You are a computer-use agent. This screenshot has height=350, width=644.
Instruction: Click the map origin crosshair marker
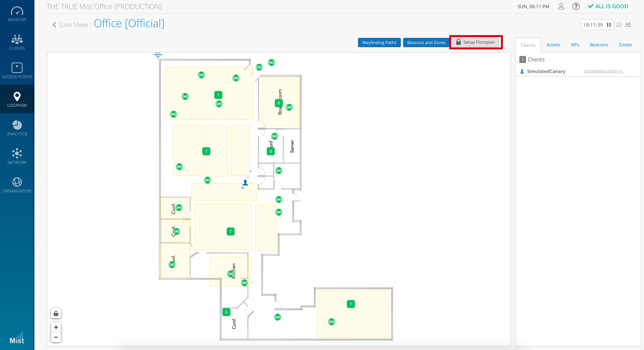[158, 55]
